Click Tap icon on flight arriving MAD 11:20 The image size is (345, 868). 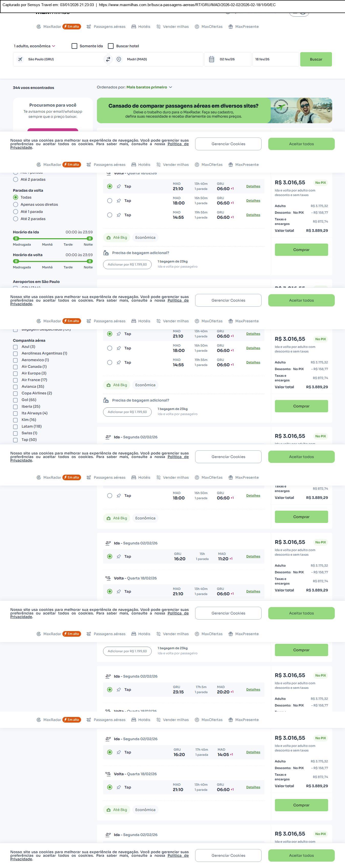tap(119, 556)
